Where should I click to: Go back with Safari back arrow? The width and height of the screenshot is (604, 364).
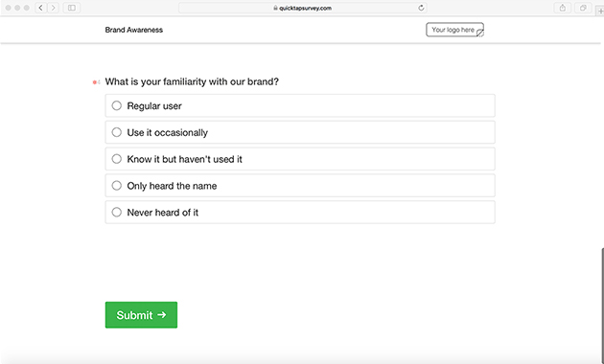point(41,8)
